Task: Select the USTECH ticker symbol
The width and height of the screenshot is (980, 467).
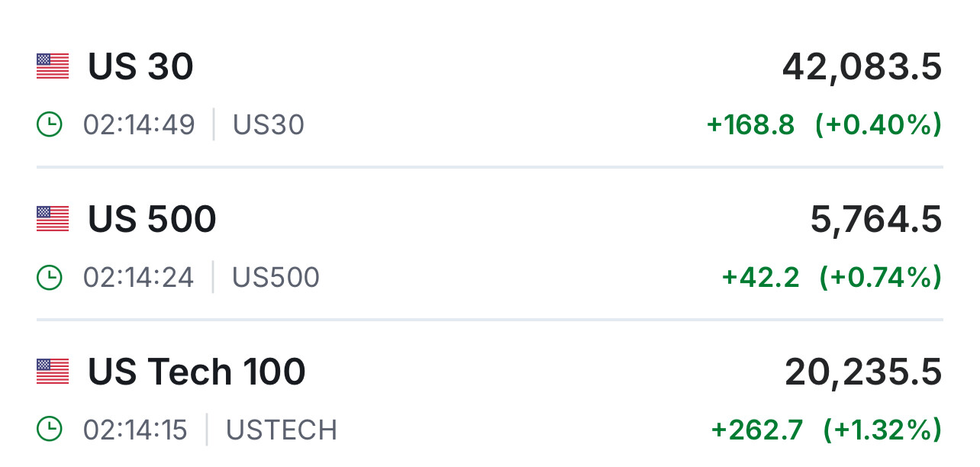Action: tap(282, 430)
